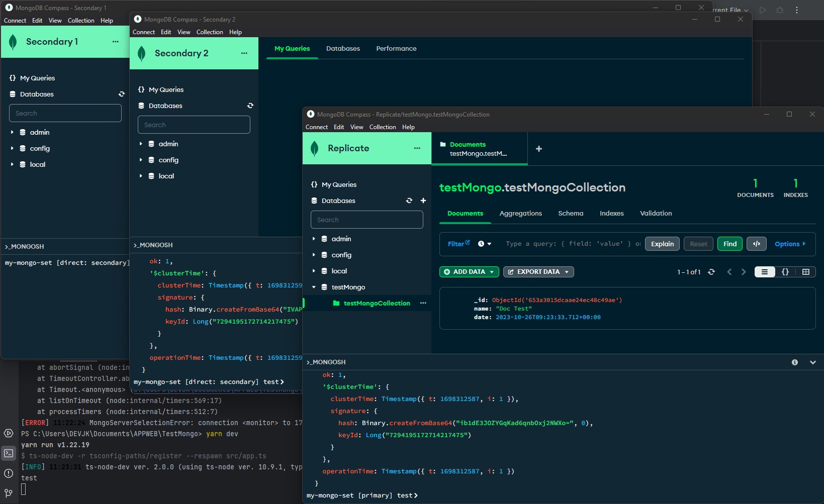Click the plus icon to create database
The width and height of the screenshot is (824, 504).
423,200
